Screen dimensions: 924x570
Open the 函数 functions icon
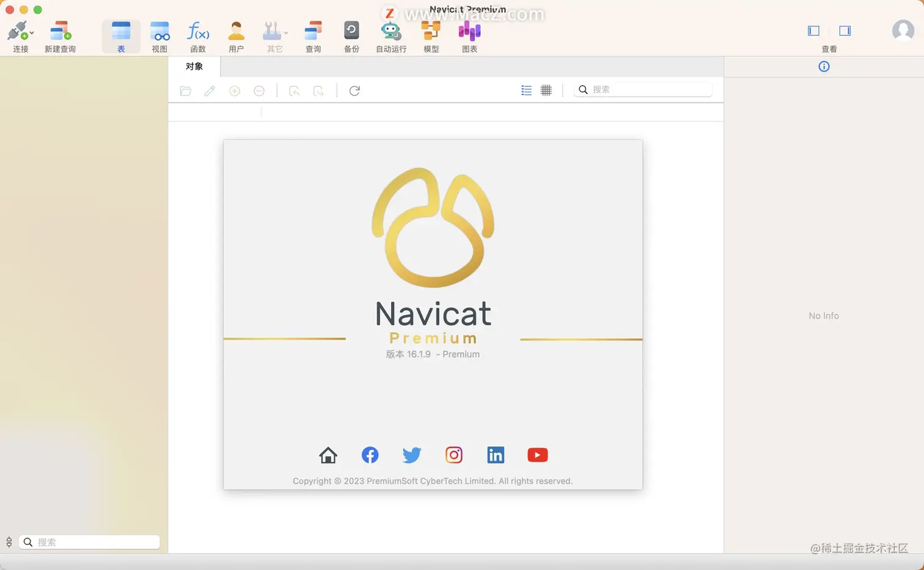(198, 31)
